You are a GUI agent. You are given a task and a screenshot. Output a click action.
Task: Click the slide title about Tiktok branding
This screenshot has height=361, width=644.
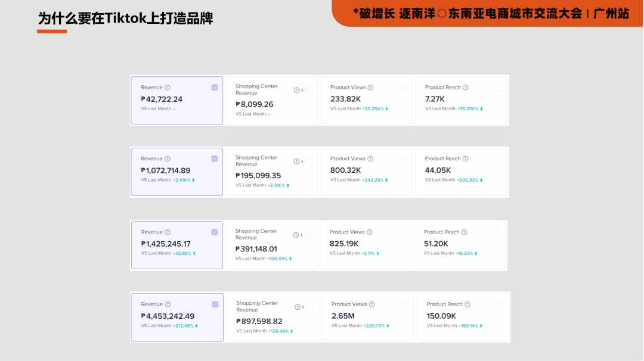point(126,18)
